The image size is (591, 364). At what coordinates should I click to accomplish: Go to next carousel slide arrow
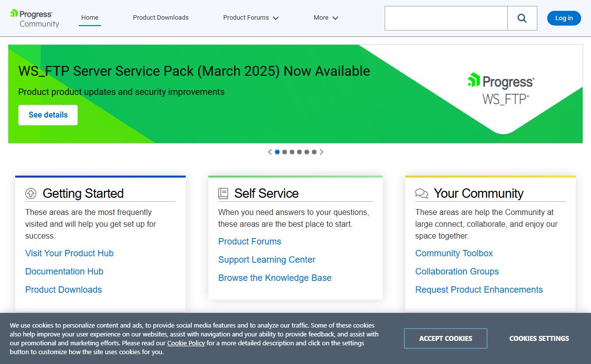pos(322,152)
